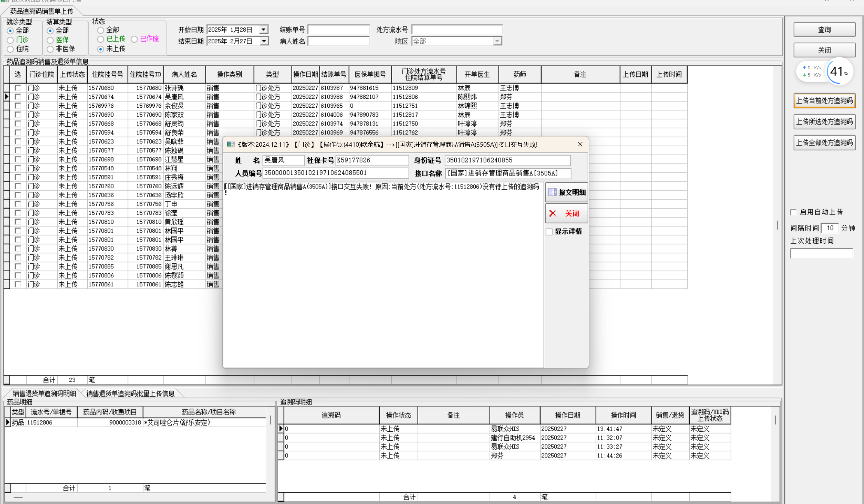
Task: Click row pointer arrow in 药品明细 grid
Action: point(8,422)
